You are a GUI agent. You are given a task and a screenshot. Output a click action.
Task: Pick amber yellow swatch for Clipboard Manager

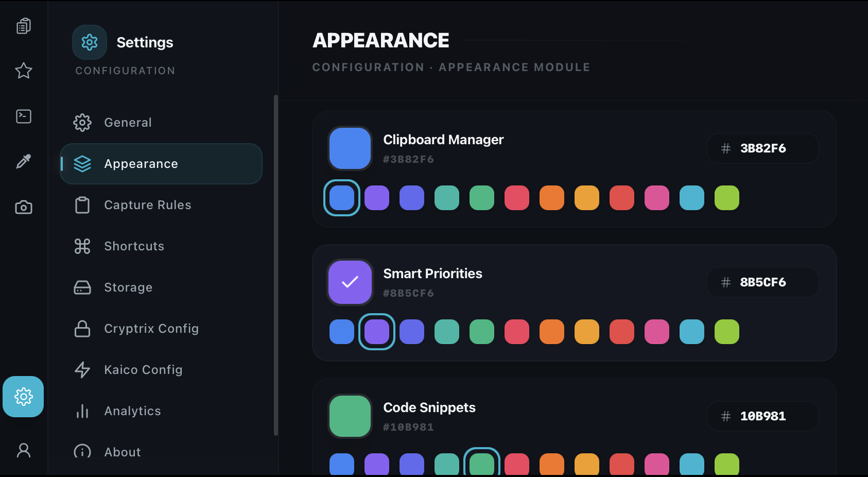[587, 198]
